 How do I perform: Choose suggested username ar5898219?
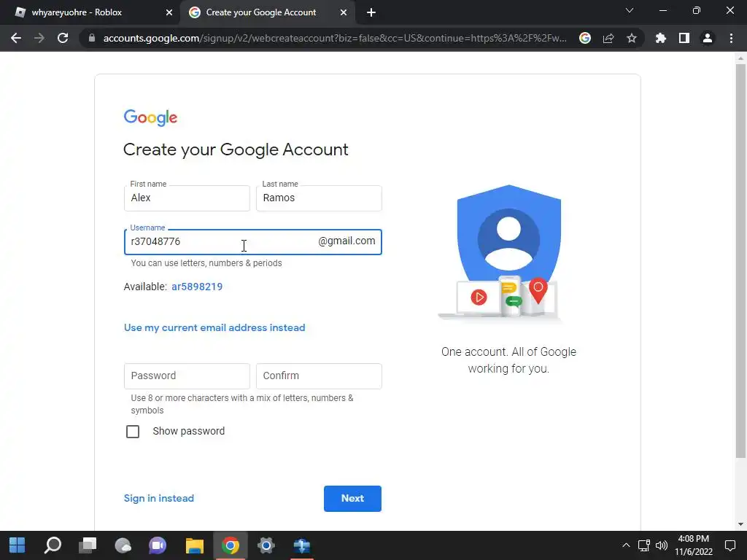[197, 287]
